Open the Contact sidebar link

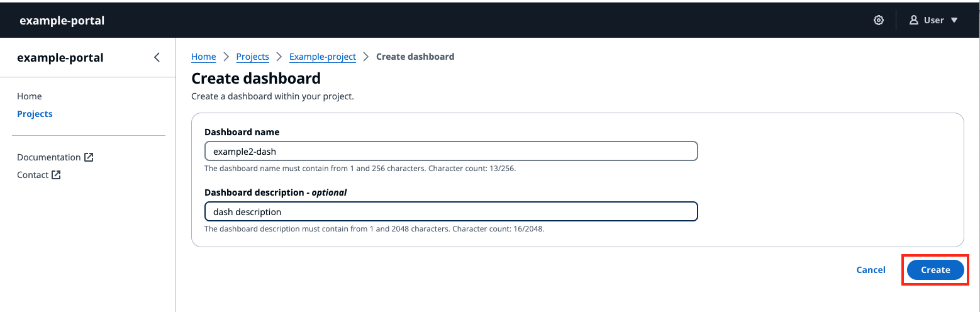pos(33,175)
